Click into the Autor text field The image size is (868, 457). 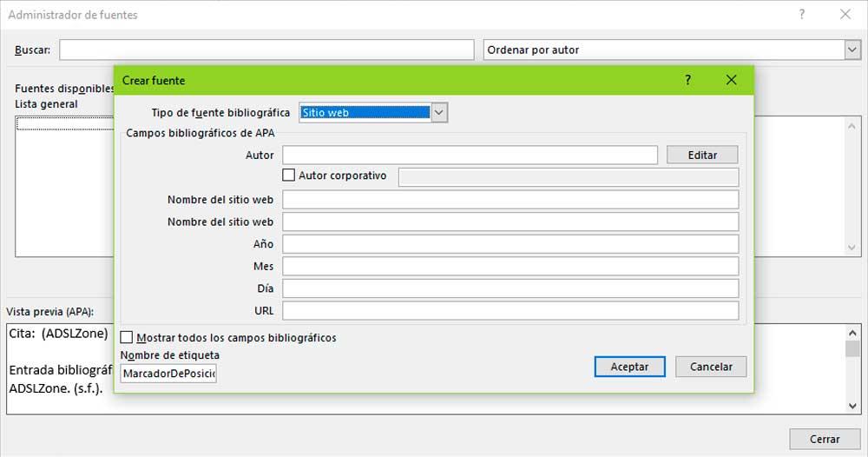pyautogui.click(x=470, y=155)
